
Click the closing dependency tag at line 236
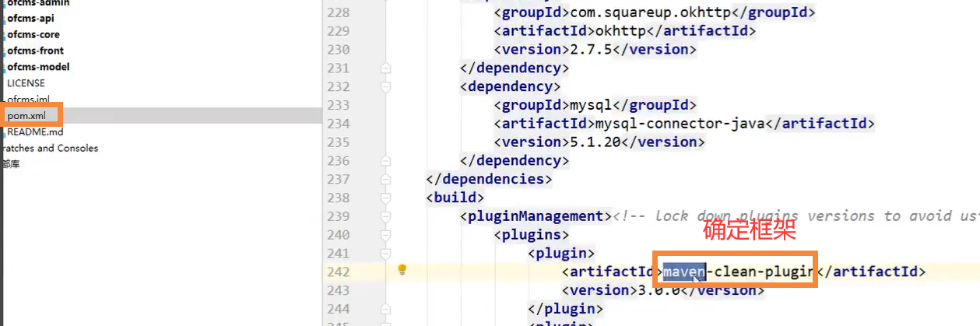point(515,160)
